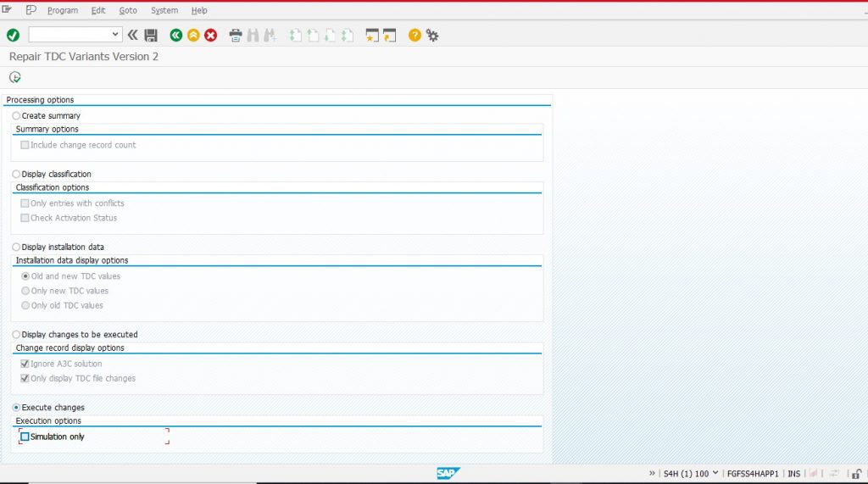Click the green Enter checkmark icon
This screenshot has height=484, width=868.
pos(13,36)
